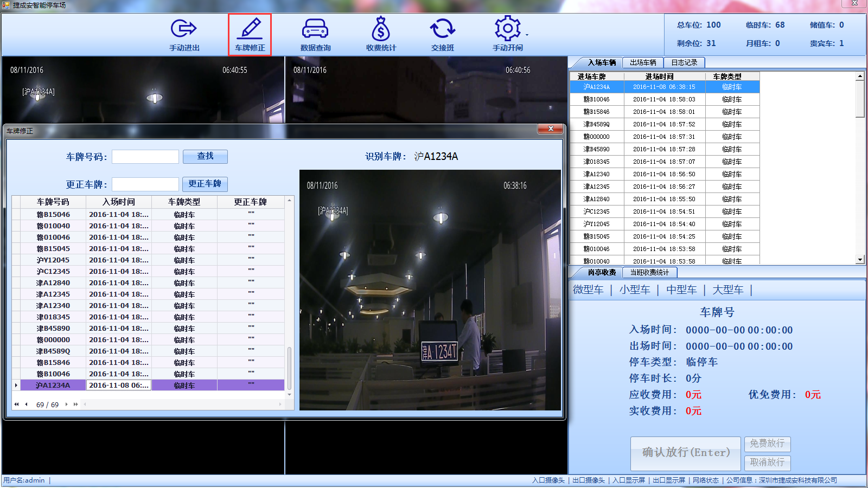
Task: Click the 车牌号码 input field
Action: click(x=145, y=156)
